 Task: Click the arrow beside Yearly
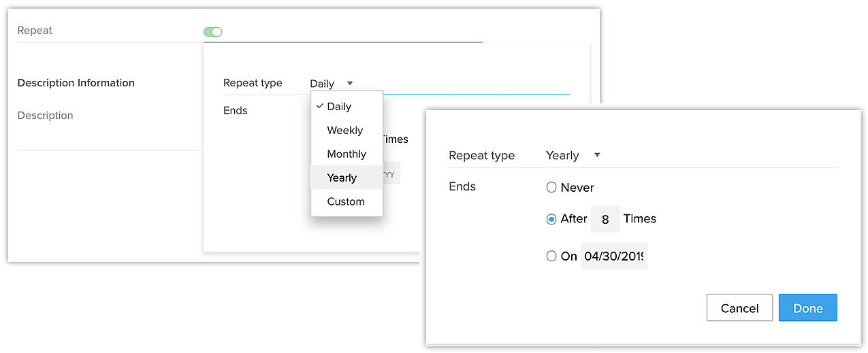click(597, 155)
